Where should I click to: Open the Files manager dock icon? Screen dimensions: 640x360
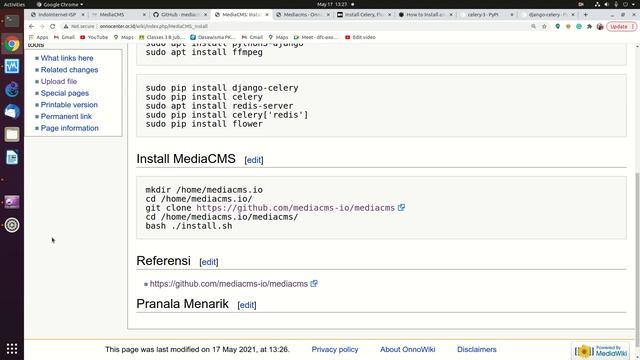pyautogui.click(x=12, y=134)
